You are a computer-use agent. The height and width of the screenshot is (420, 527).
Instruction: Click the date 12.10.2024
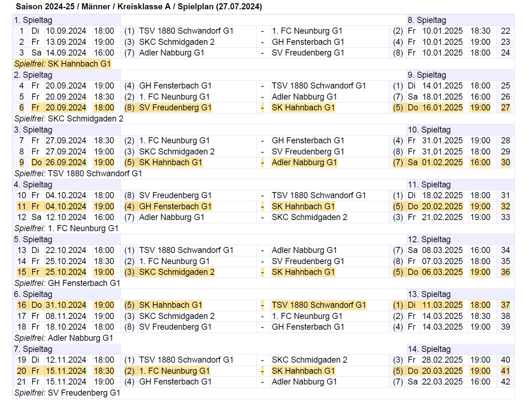coord(66,217)
